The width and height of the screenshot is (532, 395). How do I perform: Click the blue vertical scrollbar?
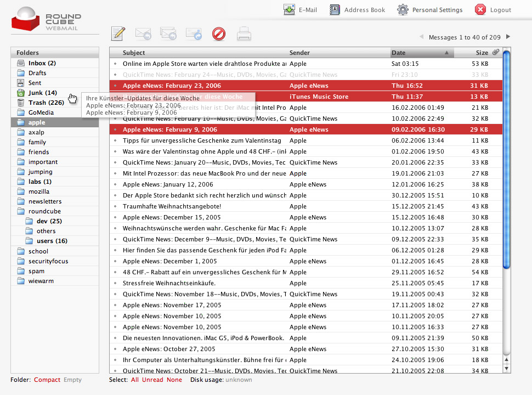click(507, 159)
